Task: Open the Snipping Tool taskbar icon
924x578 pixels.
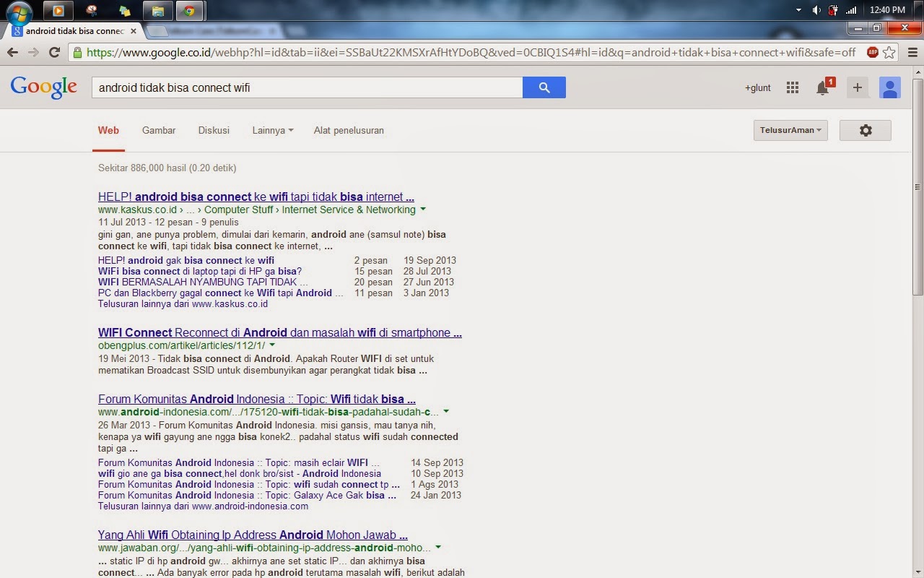Action: point(92,11)
